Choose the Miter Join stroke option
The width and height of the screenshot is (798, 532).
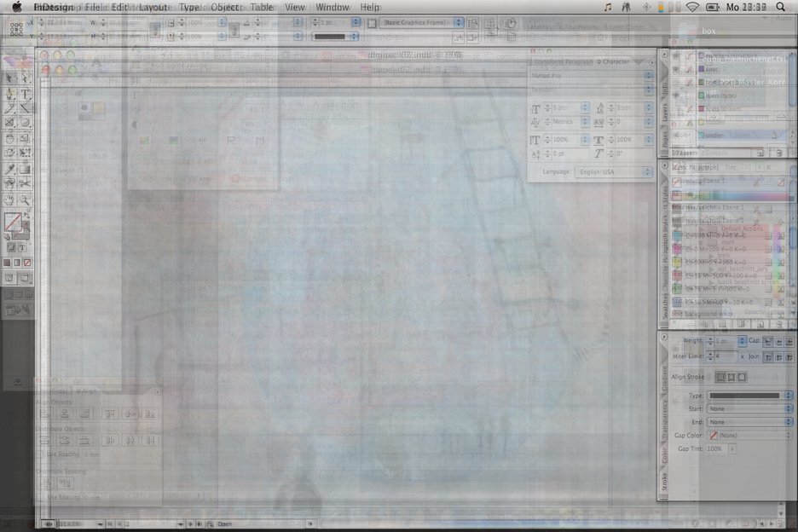point(767,357)
